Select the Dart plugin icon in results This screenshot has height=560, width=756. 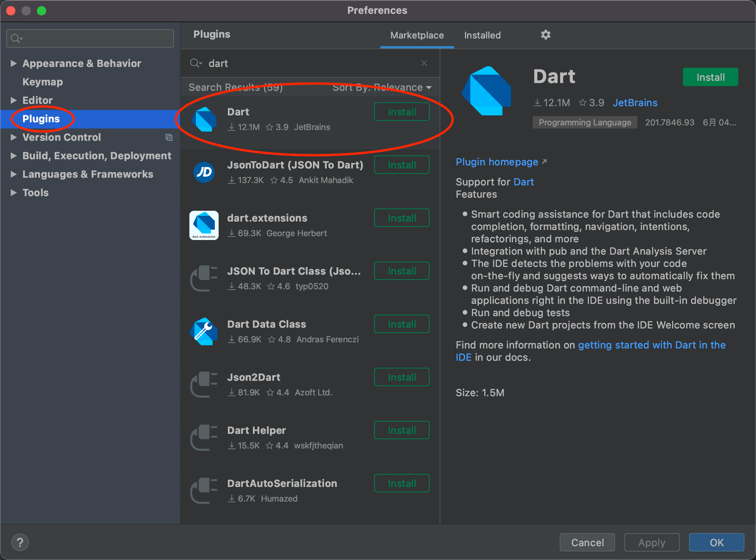click(204, 119)
